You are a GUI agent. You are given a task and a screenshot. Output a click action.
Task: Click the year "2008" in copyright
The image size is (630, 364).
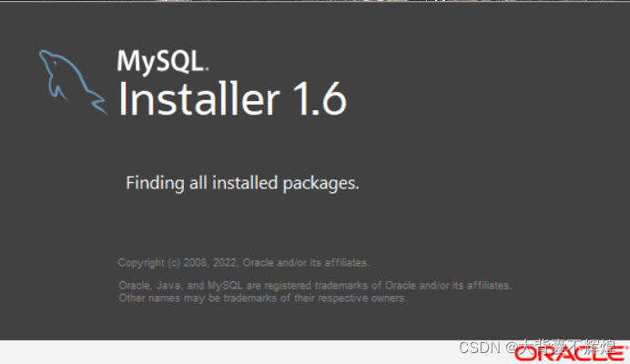coord(195,263)
